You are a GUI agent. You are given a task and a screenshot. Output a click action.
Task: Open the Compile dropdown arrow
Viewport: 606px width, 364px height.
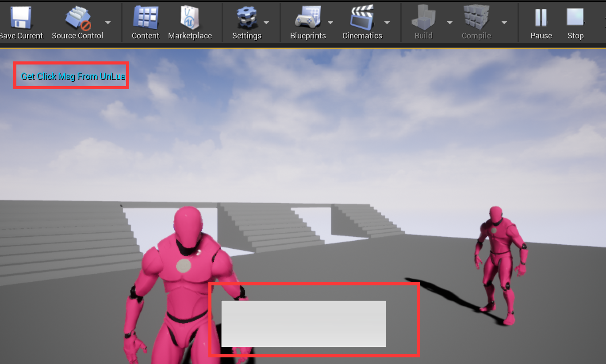[504, 21]
